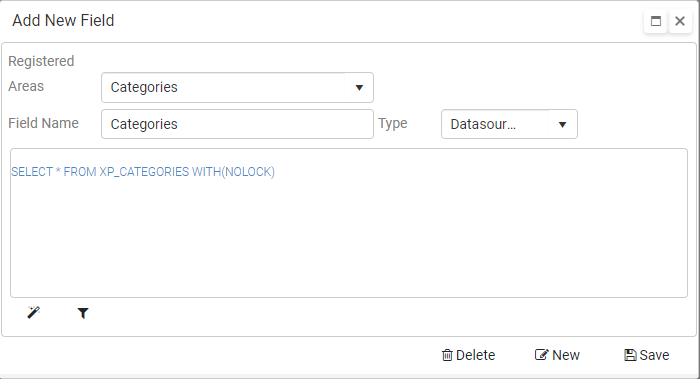The image size is (700, 379).
Task: Expand the Type dropdown arrow
Action: [562, 125]
